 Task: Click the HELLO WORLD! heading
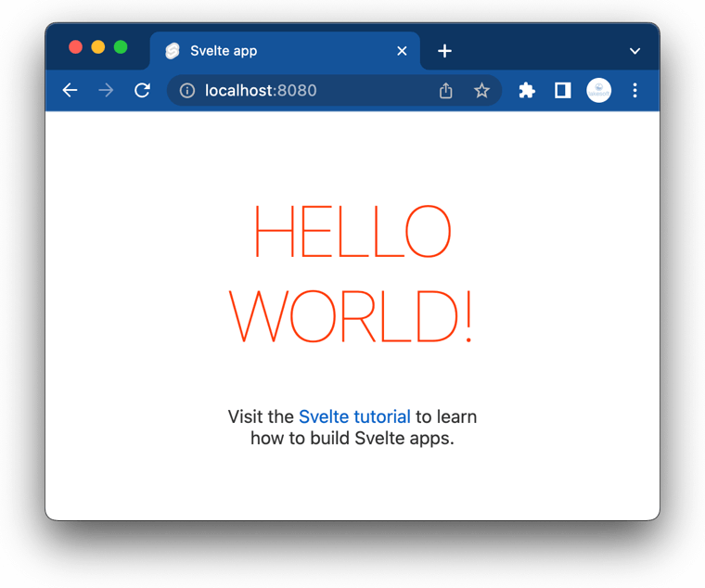352,273
